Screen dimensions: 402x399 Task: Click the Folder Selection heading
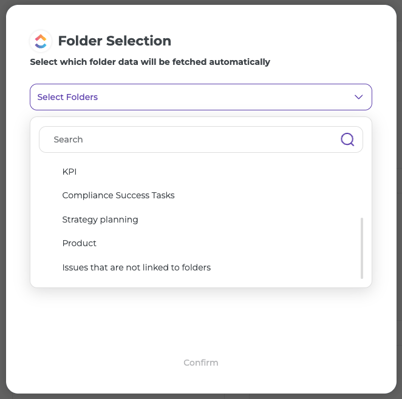(115, 41)
